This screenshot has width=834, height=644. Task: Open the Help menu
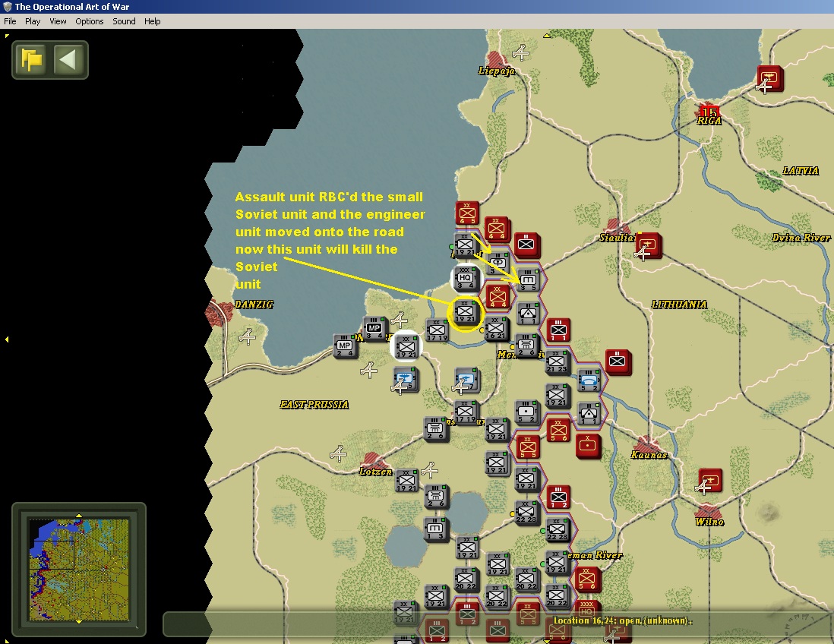pyautogui.click(x=152, y=21)
